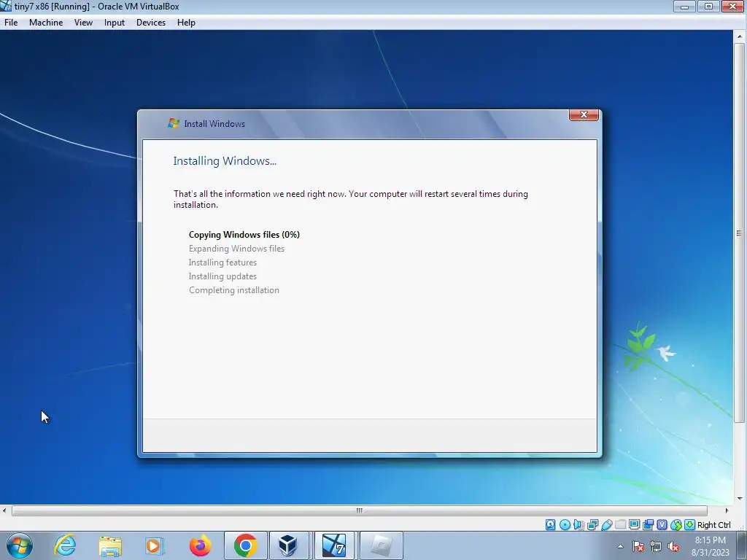This screenshot has width=747, height=560.
Task: Click the recording status icon
Action: point(648,525)
